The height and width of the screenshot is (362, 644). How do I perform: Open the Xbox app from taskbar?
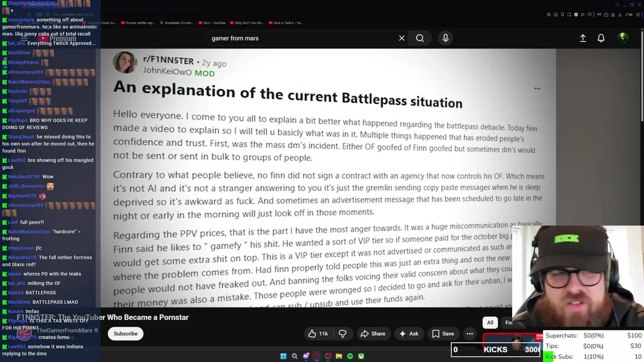pos(361,356)
